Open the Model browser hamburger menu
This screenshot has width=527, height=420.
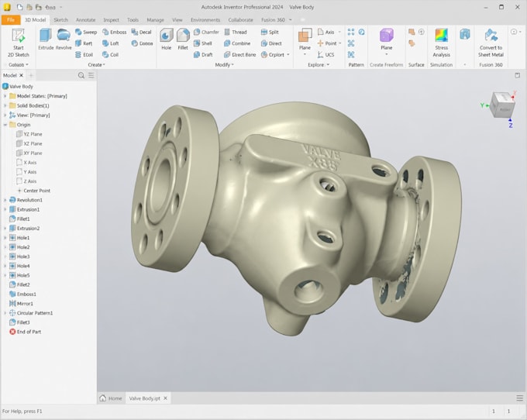pyautogui.click(x=91, y=75)
